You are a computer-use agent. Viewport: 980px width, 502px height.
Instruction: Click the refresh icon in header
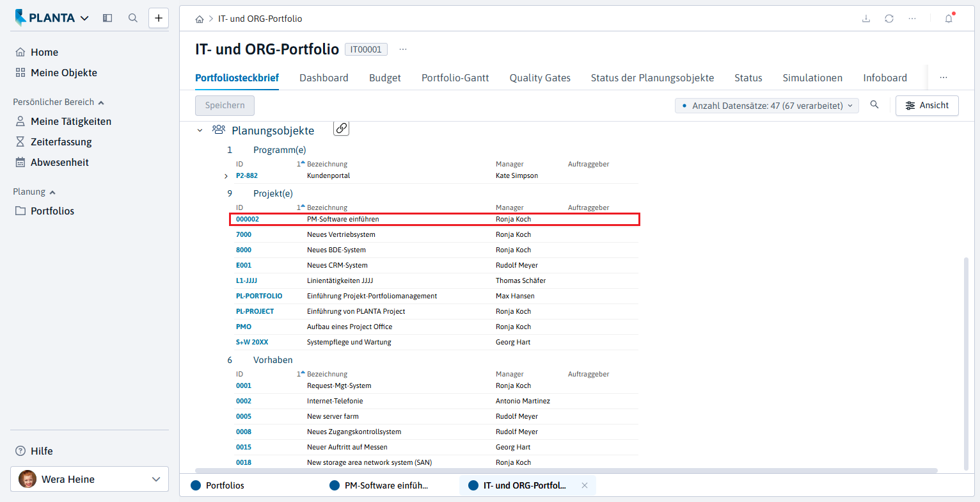[889, 19]
